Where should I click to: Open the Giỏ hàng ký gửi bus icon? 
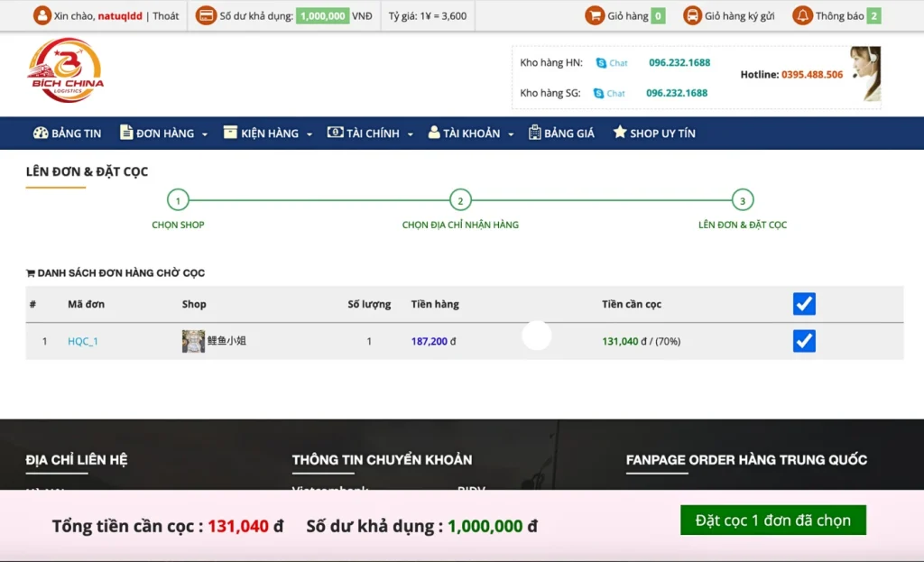click(x=692, y=15)
